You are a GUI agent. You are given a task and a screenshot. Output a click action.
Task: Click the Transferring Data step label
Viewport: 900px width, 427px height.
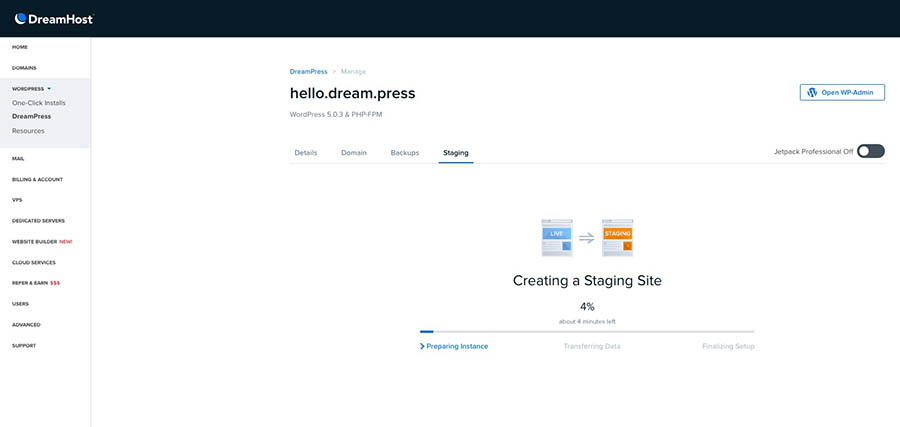point(592,347)
